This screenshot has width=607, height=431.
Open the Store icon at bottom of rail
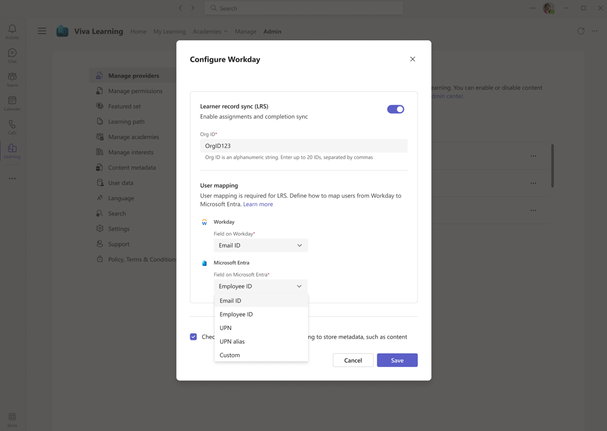[12, 419]
